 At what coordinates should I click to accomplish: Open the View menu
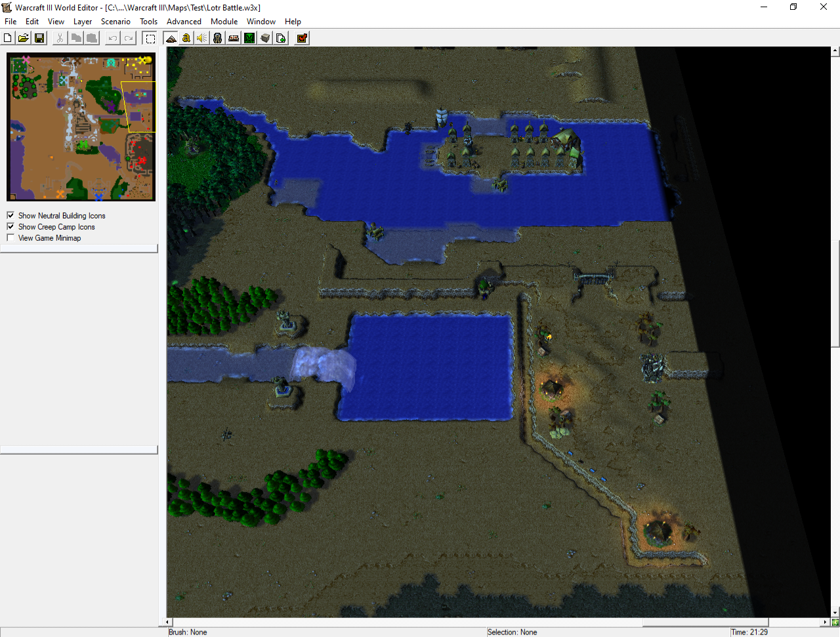click(x=56, y=22)
